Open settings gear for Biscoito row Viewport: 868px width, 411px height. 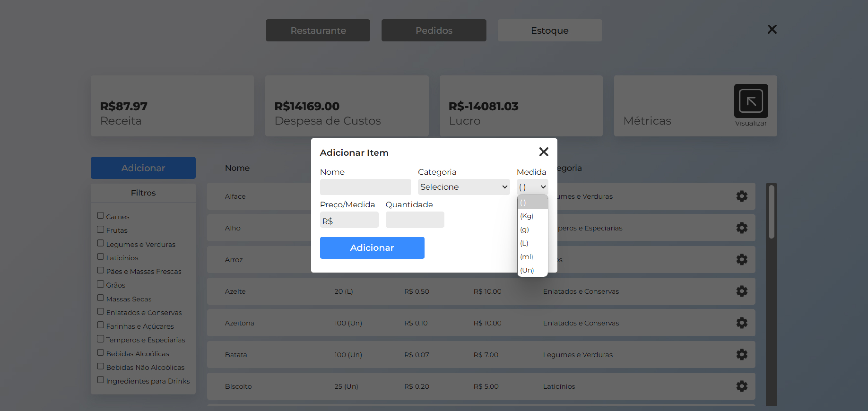[741, 386]
